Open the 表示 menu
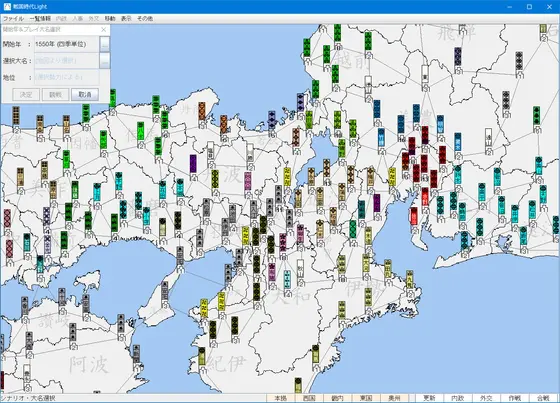Screen dimensions: 560x403 point(126,19)
